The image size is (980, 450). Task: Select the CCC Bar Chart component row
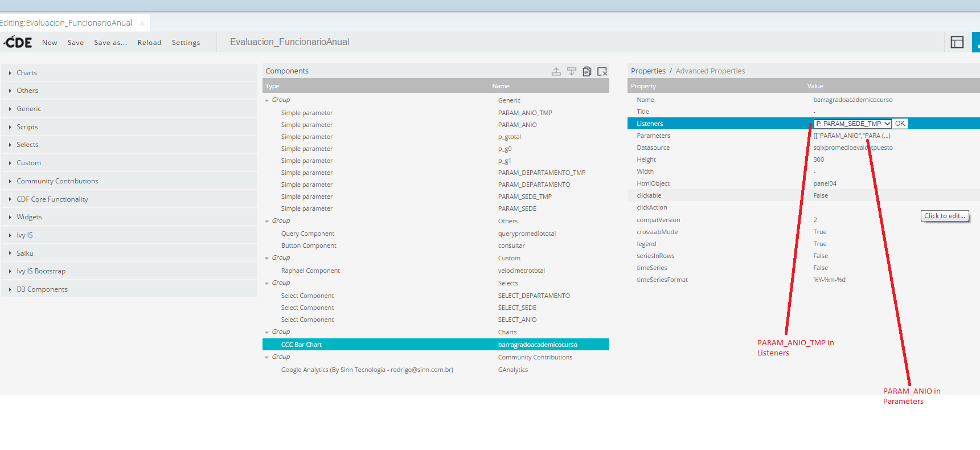click(436, 345)
